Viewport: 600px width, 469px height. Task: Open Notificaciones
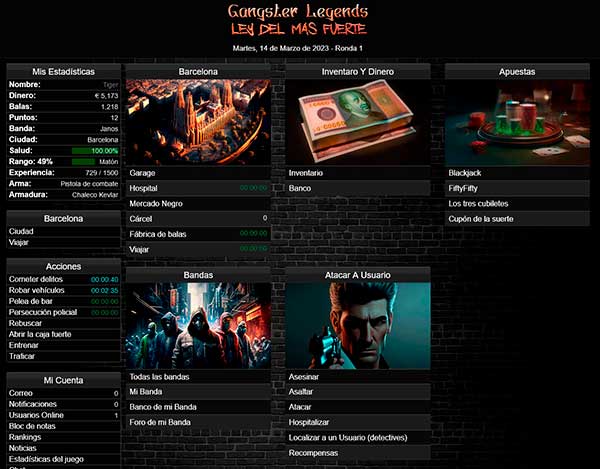coord(64,404)
